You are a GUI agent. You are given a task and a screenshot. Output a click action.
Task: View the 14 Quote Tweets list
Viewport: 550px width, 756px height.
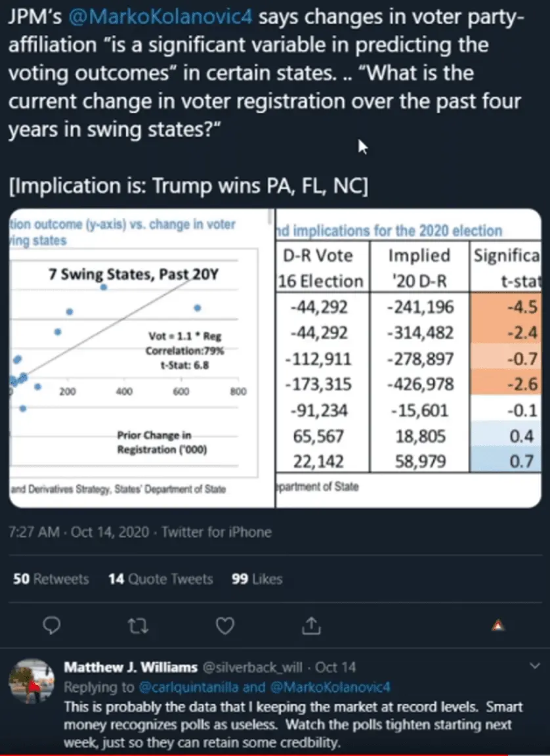point(161,579)
